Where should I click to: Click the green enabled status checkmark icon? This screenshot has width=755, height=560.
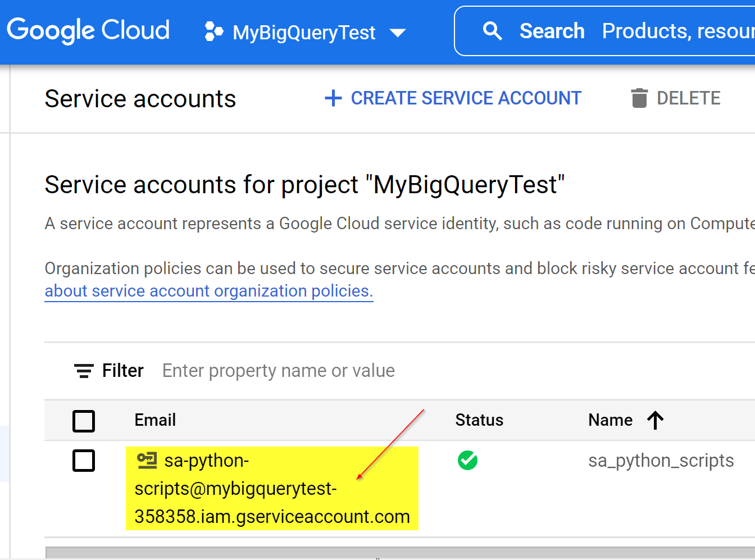(467, 461)
